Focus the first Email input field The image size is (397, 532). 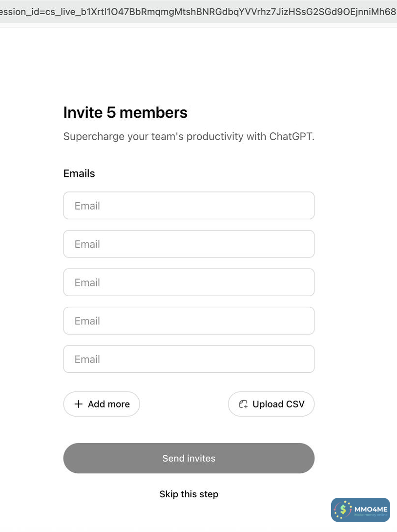pyautogui.click(x=188, y=206)
